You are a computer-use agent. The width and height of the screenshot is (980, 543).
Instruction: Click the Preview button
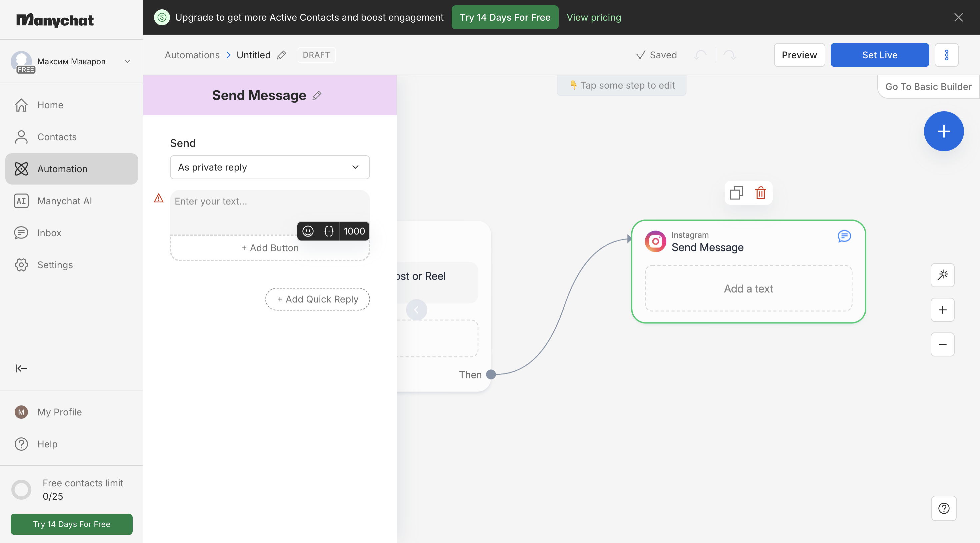tap(799, 55)
